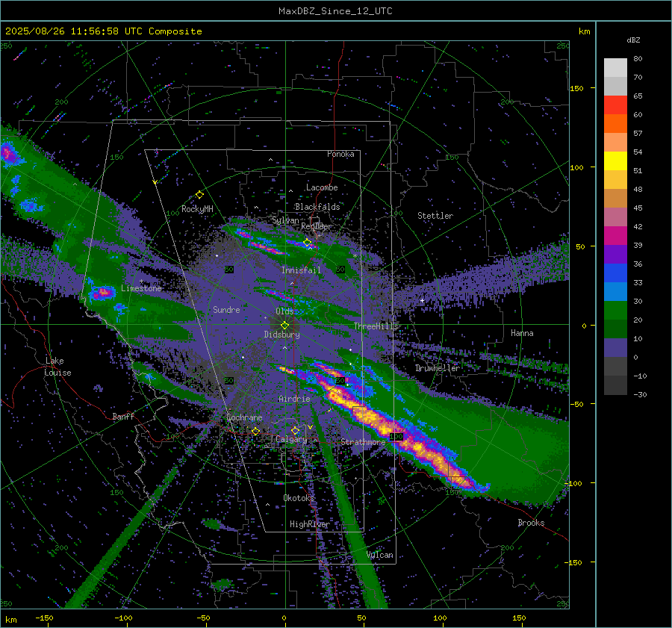Click the Stettler city label
672x628 pixels.
click(x=435, y=216)
